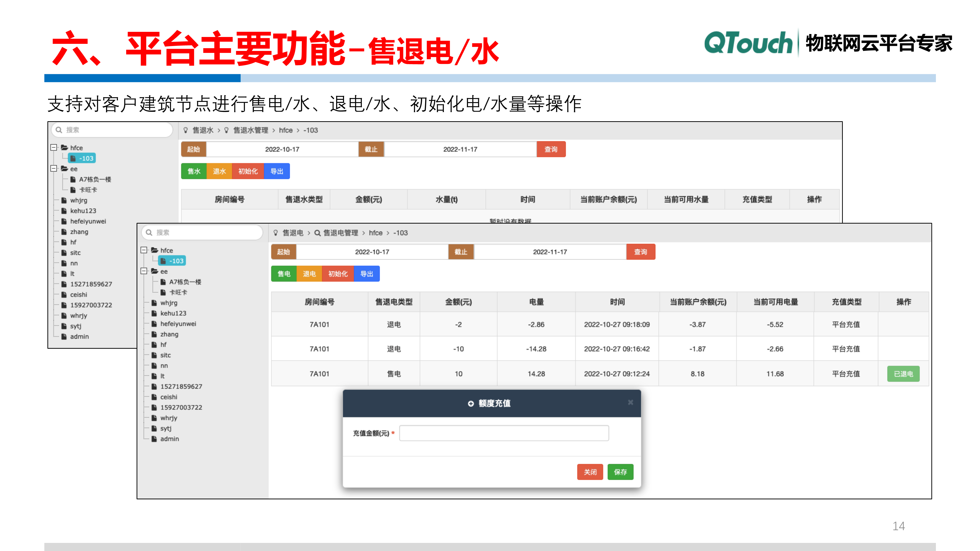Collapse the hfce tree node in 售退电 panel

[x=143, y=250]
